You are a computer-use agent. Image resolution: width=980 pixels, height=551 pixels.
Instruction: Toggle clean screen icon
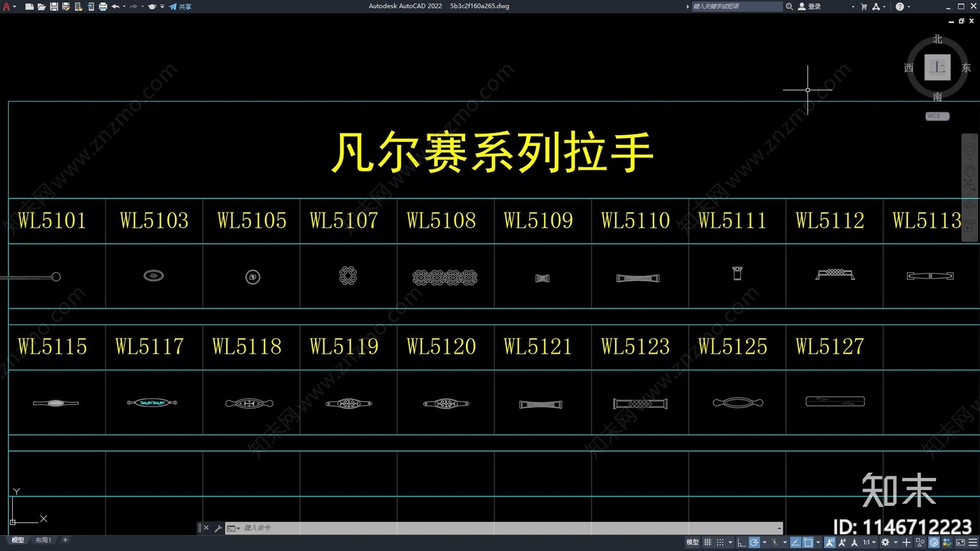pyautogui.click(x=960, y=542)
